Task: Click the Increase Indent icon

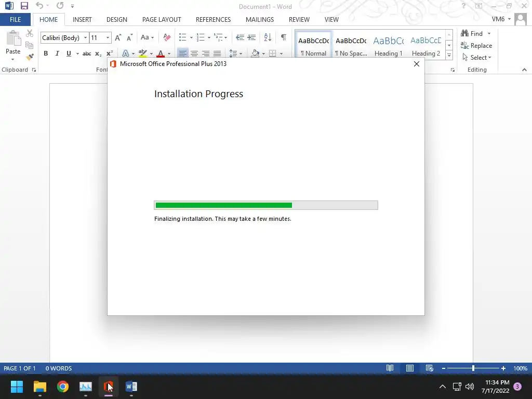Action: 251,37
